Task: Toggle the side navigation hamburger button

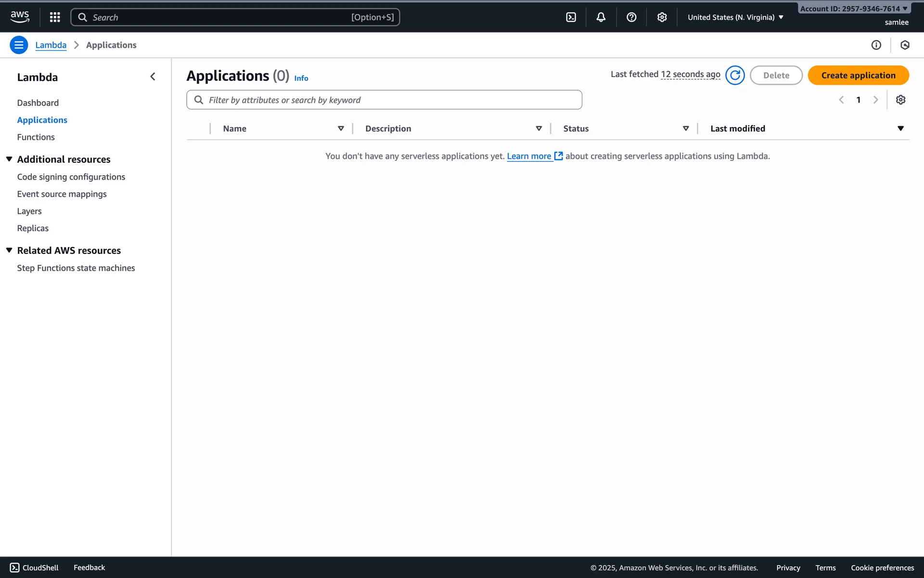Action: coord(19,45)
